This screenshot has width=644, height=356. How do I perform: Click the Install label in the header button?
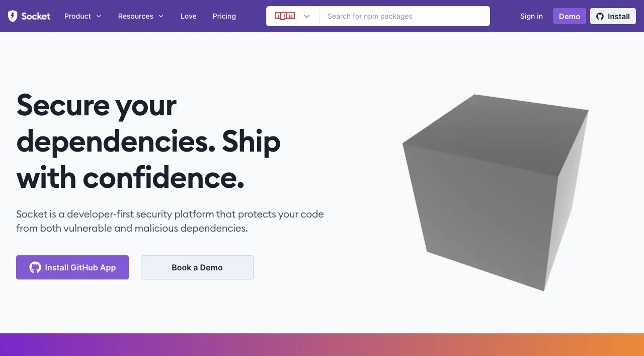(x=619, y=16)
